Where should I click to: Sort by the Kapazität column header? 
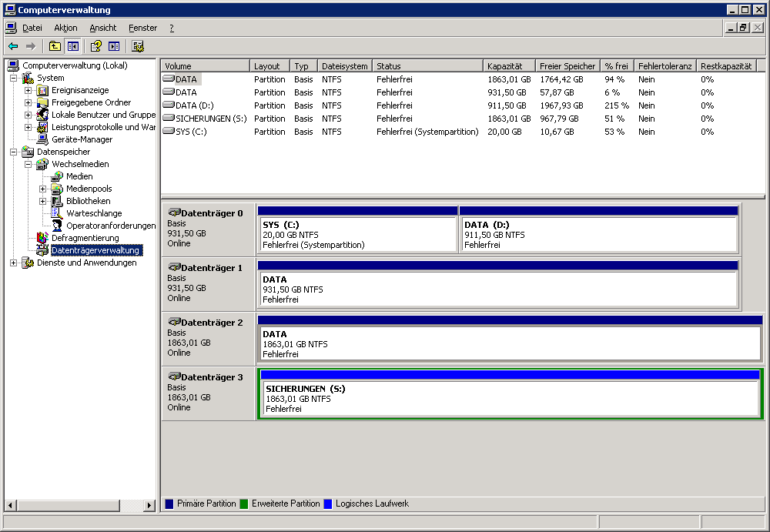[x=509, y=65]
